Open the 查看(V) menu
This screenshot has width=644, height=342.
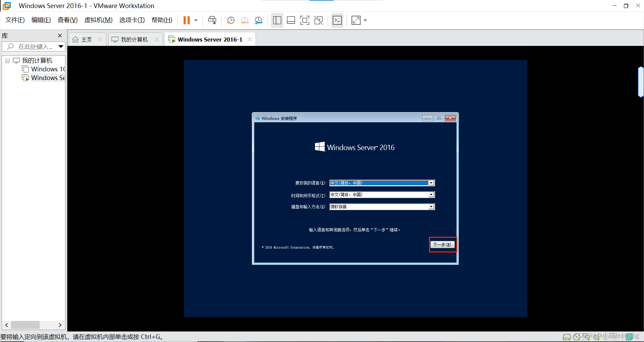pos(67,20)
